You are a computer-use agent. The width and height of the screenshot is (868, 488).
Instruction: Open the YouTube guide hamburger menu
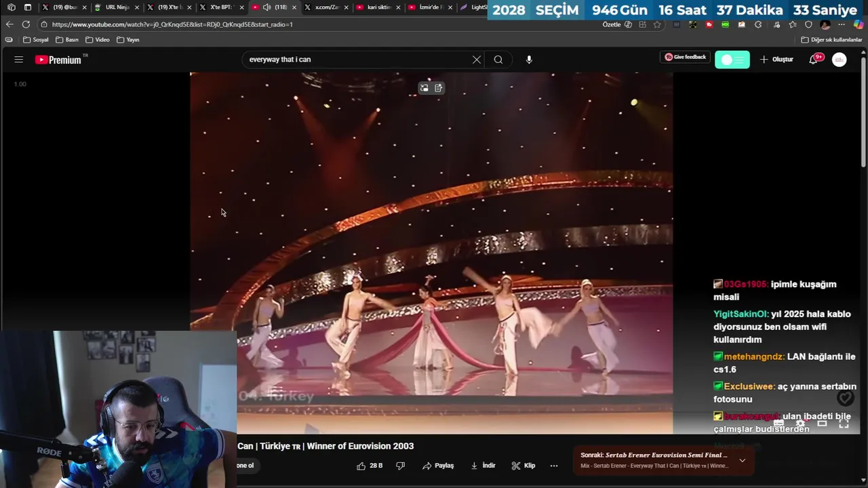coord(18,60)
